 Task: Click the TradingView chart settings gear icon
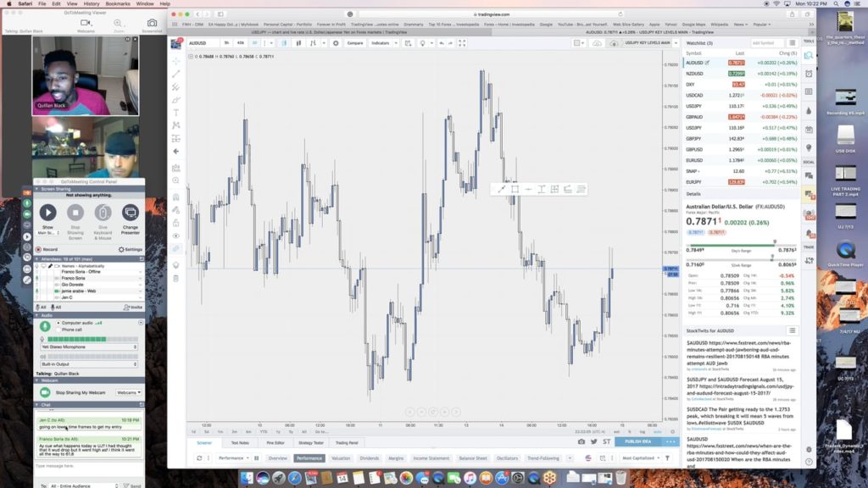coord(336,43)
